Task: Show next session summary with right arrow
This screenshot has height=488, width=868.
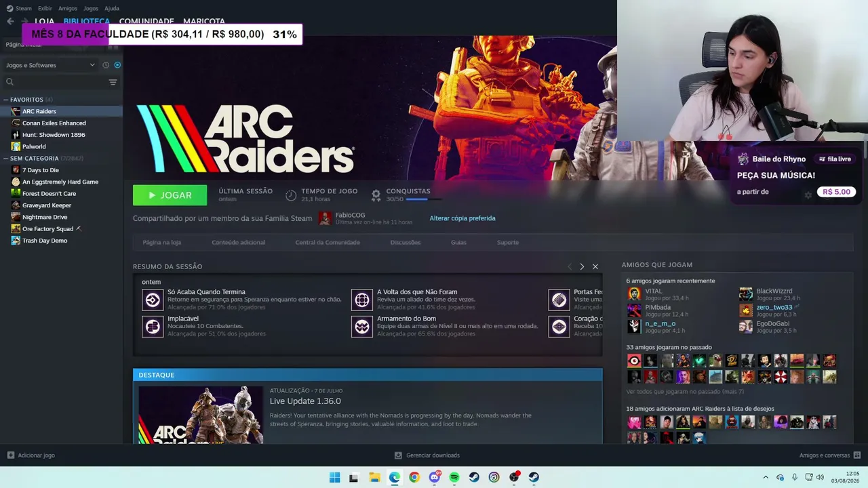Action: click(582, 266)
